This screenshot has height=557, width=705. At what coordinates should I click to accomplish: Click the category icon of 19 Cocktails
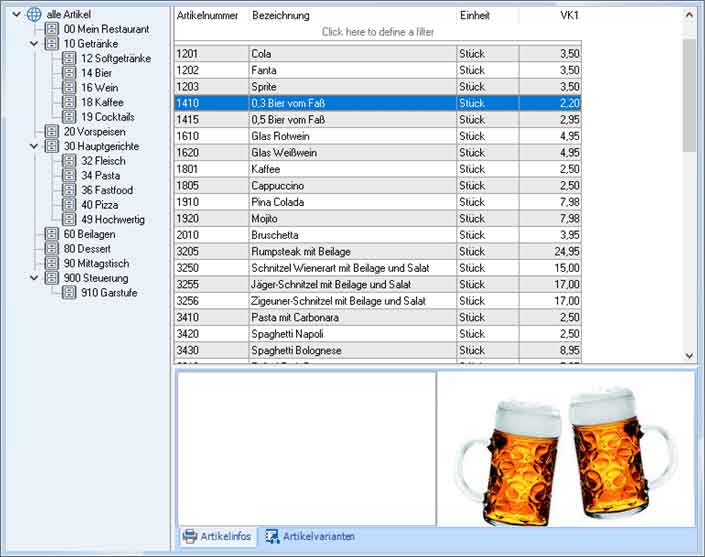point(69,117)
